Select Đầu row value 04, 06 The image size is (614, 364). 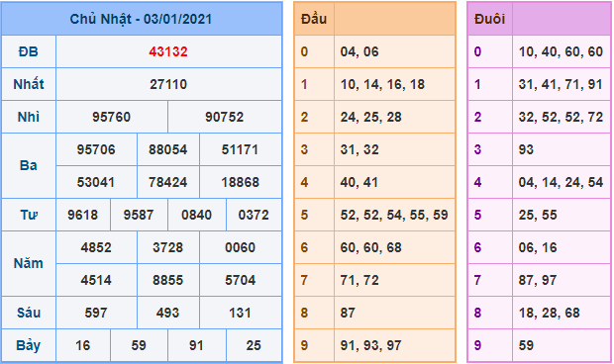pos(359,51)
